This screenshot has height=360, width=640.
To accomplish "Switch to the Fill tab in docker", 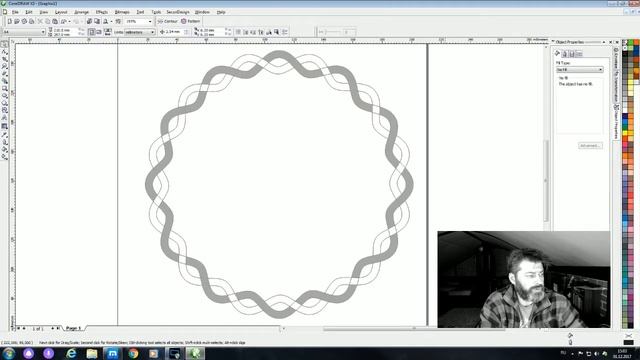I will coord(558,53).
